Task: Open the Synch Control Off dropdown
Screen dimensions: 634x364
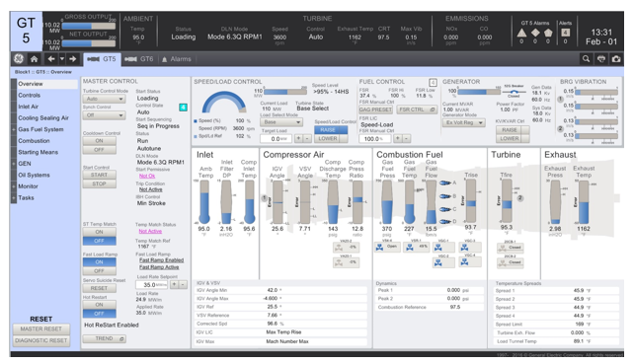Action: [105, 115]
